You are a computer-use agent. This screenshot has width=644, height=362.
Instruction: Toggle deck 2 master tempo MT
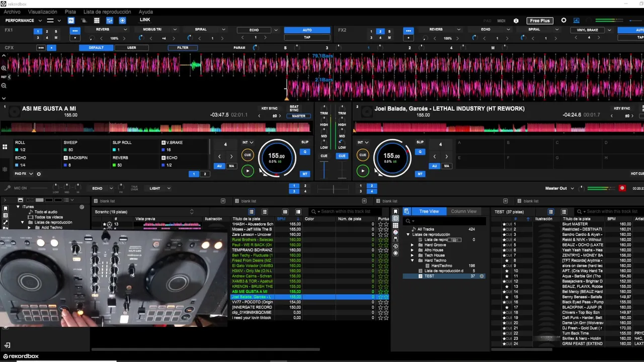(x=420, y=174)
